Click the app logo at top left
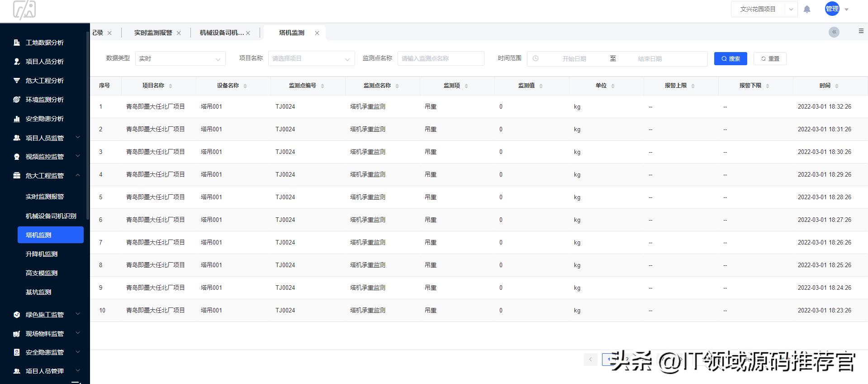This screenshot has height=384, width=868. click(24, 10)
